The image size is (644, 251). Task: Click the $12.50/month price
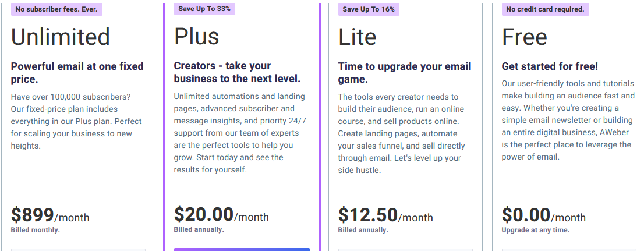pos(385,215)
